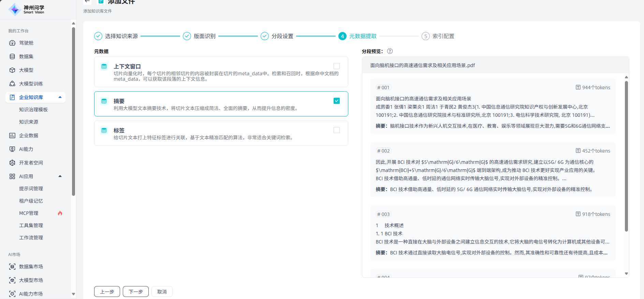The height and width of the screenshot is (299, 644).
Task: Click the # 002 segment badge
Action: click(x=383, y=151)
